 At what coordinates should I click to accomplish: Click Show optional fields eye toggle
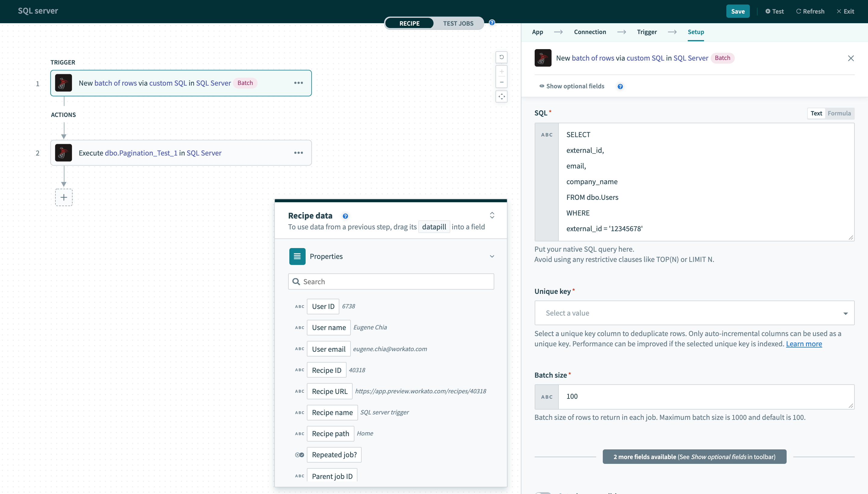pos(541,86)
